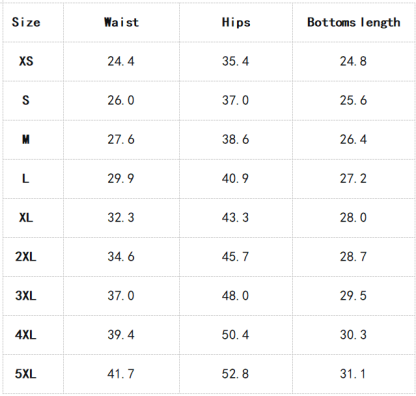Click the 5XL size row label

click(26, 374)
